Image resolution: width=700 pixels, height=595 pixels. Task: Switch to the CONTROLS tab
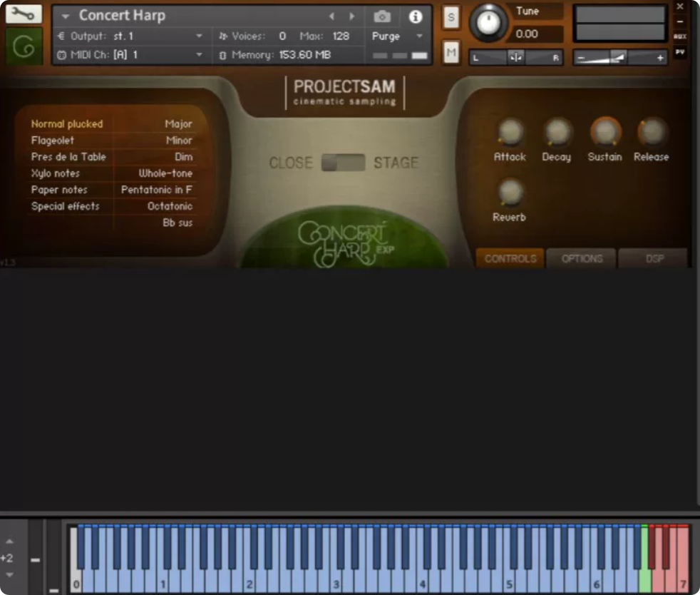point(510,259)
